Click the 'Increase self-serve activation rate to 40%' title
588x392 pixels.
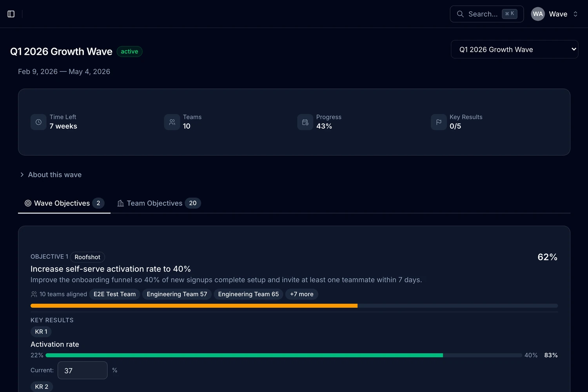111,269
